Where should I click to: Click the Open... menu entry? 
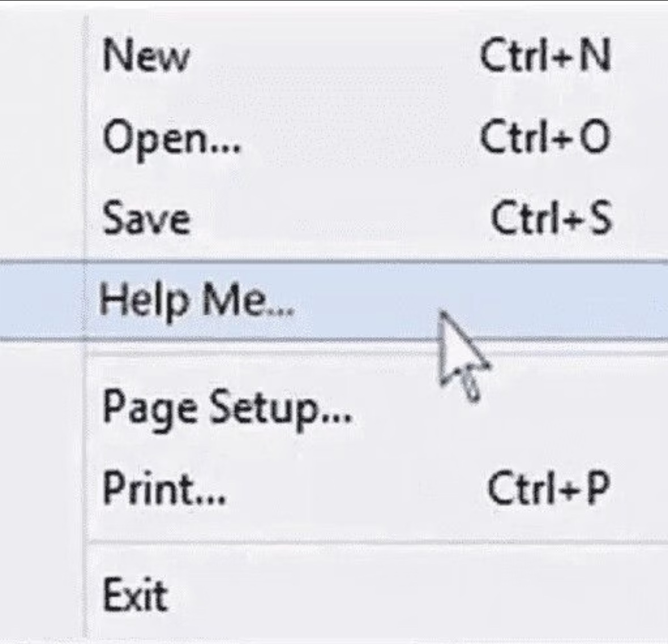(x=171, y=138)
